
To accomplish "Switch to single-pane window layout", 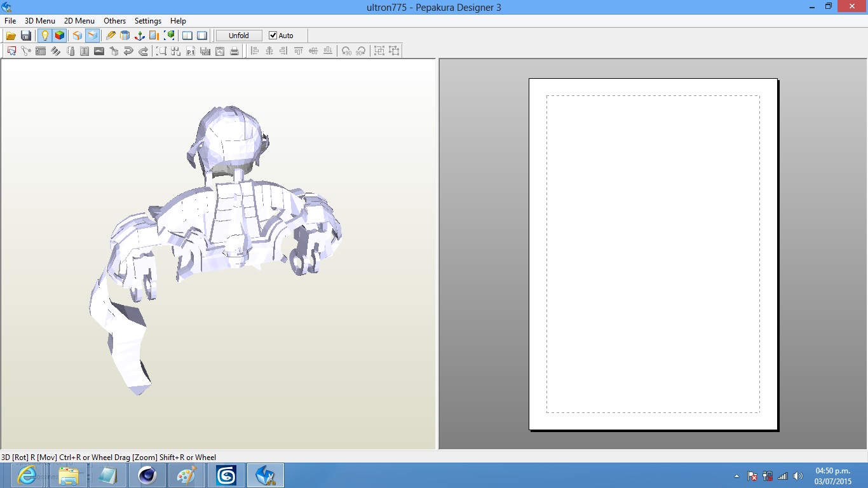I will pyautogui.click(x=202, y=36).
